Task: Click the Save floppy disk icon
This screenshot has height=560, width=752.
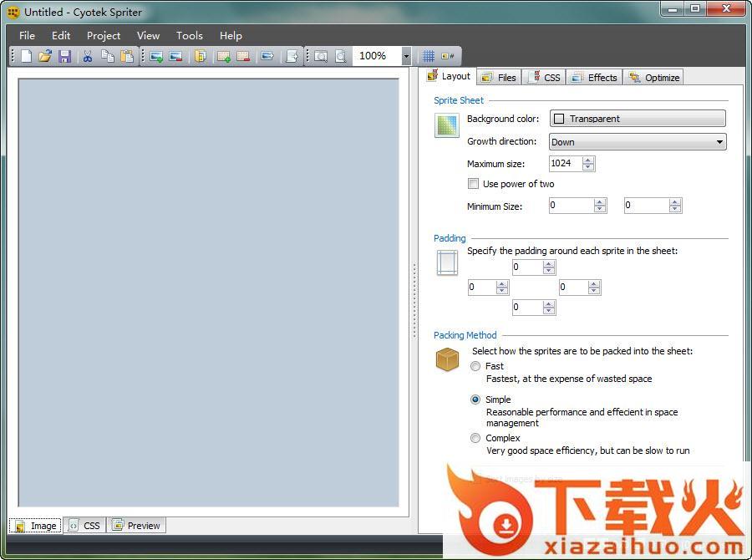Action: point(64,56)
